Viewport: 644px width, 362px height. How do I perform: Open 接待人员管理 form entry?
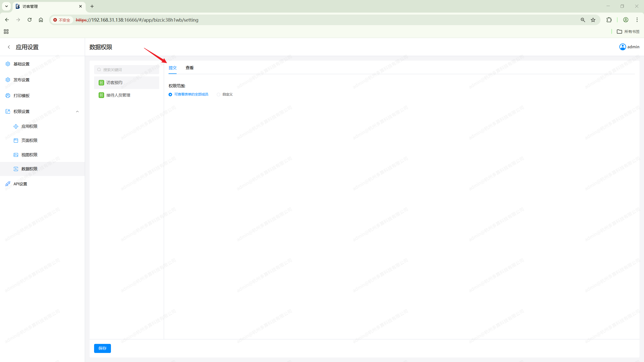point(118,95)
